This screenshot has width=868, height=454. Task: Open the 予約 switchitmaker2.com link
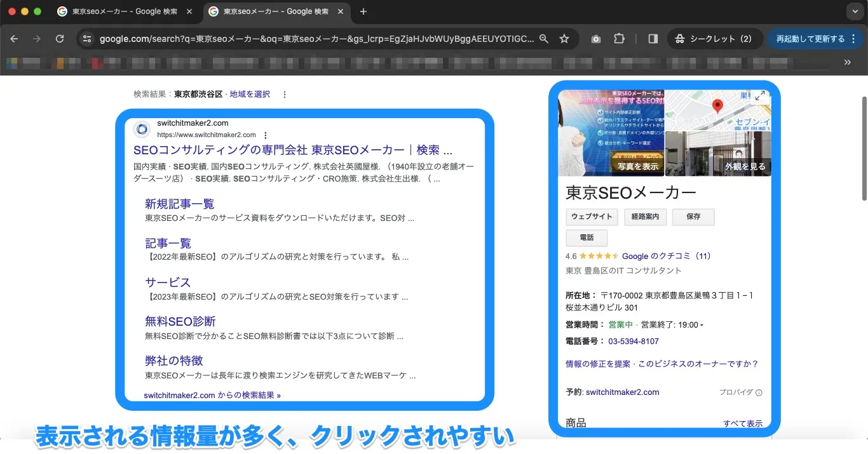tap(622, 392)
